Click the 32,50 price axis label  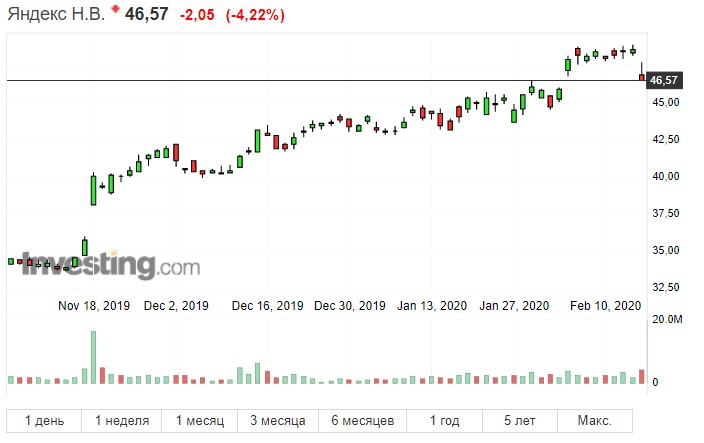pos(666,287)
